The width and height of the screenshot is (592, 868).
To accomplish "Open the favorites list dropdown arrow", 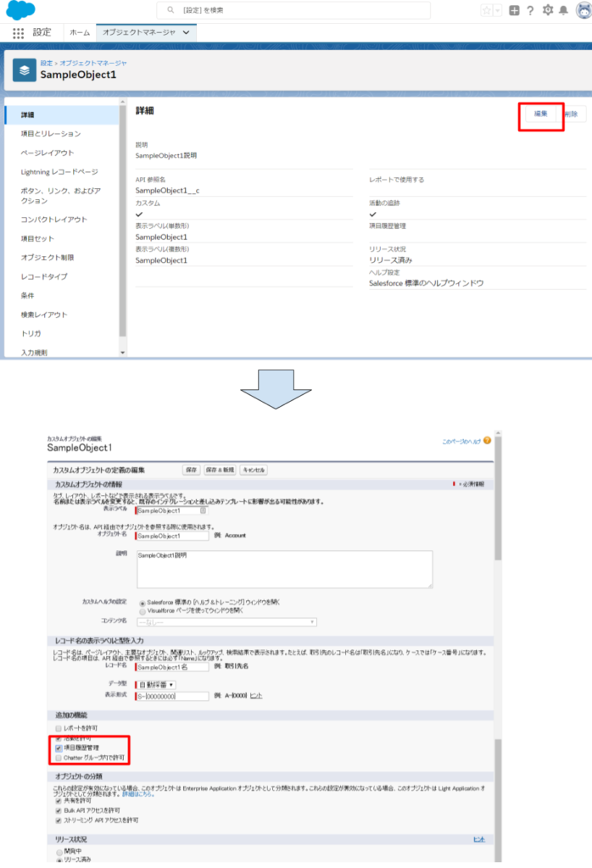I will [497, 10].
